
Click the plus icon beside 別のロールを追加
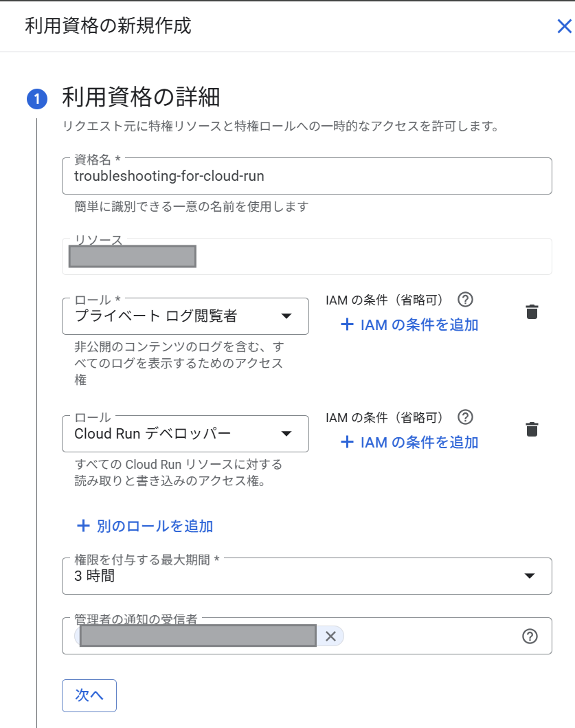click(x=84, y=526)
